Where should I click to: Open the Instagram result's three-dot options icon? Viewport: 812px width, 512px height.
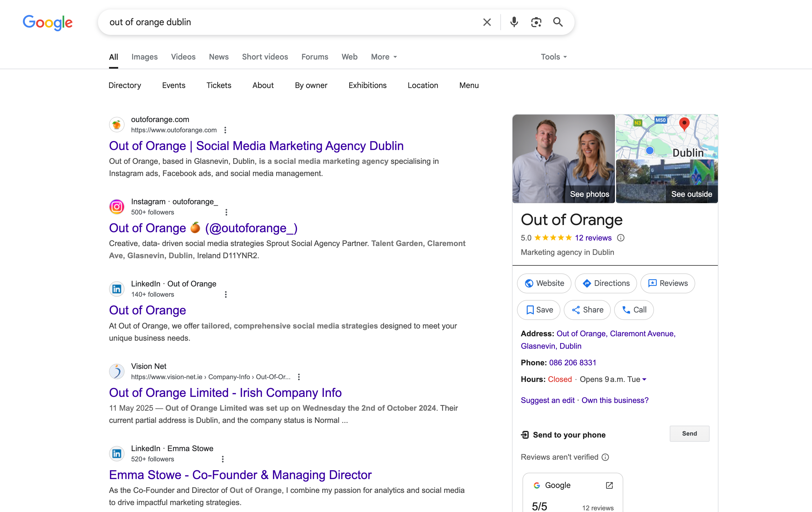click(x=226, y=212)
